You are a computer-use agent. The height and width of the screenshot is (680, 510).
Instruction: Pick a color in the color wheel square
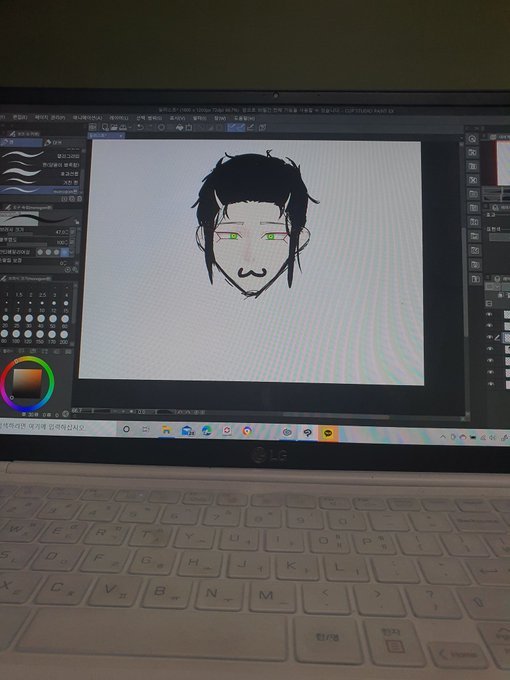[27, 383]
